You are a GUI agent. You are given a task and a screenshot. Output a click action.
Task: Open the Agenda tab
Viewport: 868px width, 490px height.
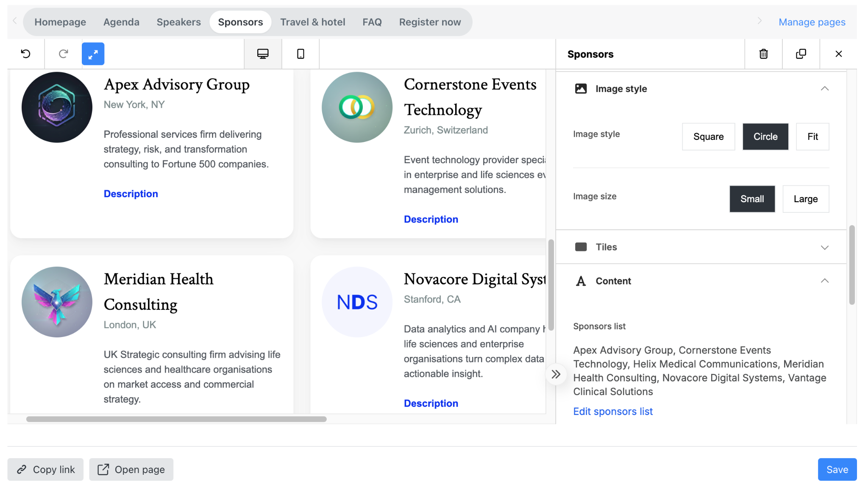point(121,22)
